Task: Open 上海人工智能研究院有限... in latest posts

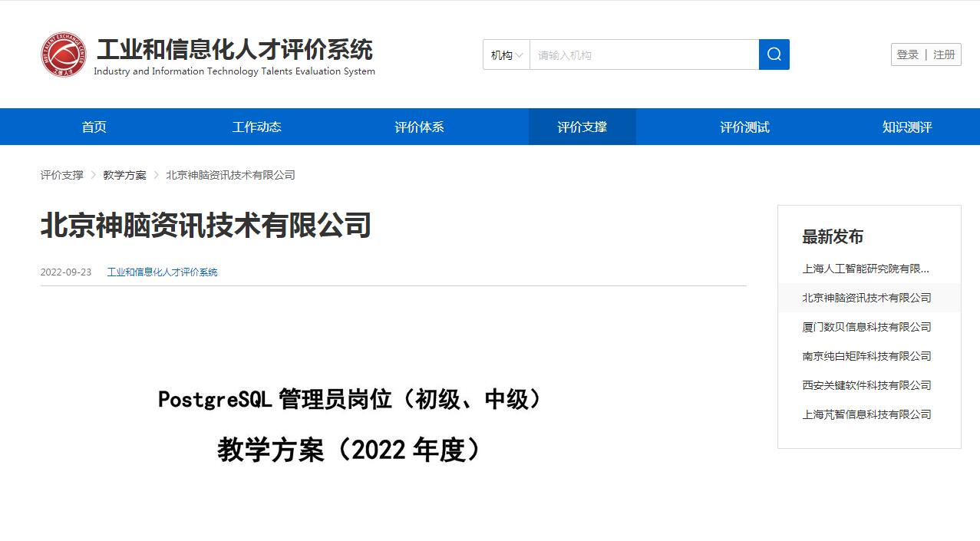Action: pos(866,269)
